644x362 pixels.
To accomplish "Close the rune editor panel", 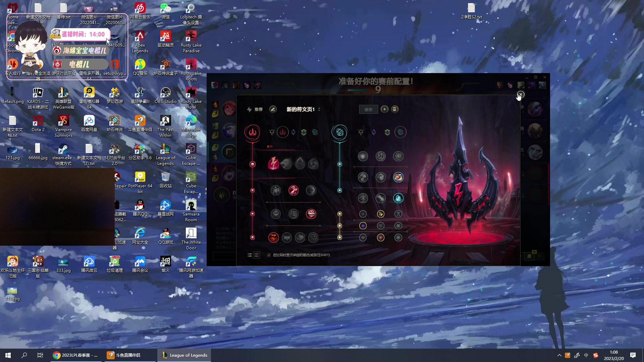I will (x=520, y=95).
